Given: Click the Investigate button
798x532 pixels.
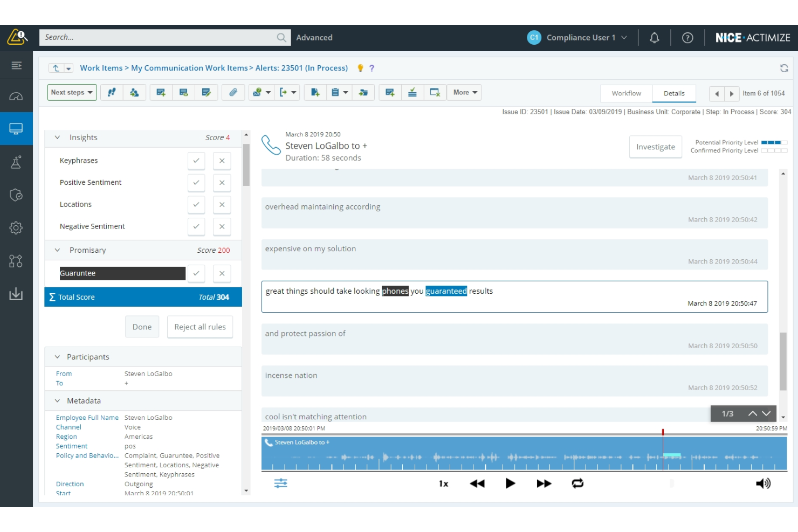Looking at the screenshot, I should point(655,147).
